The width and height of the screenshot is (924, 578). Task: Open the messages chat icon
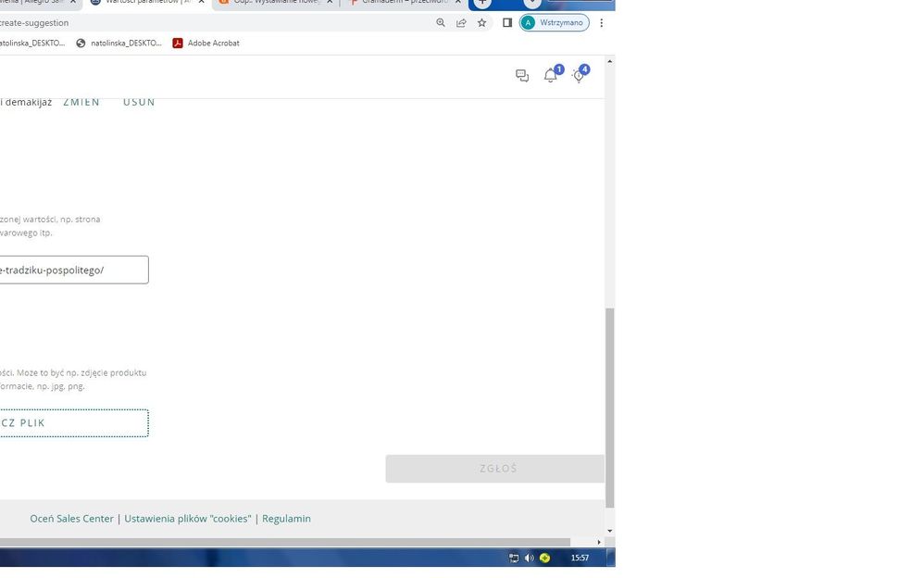522,76
